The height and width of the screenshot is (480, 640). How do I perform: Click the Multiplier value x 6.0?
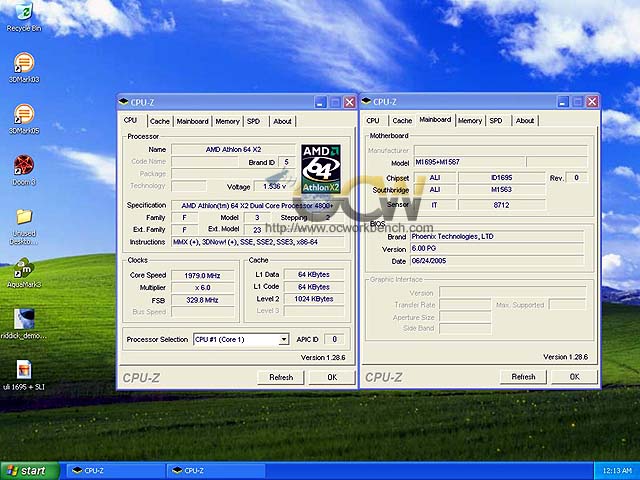click(x=202, y=288)
